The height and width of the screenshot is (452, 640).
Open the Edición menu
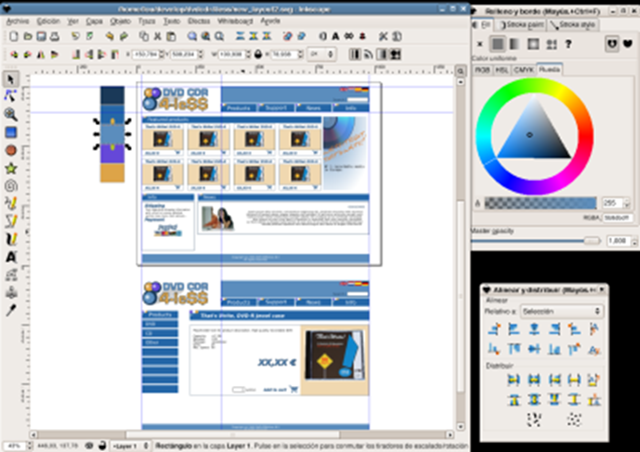coord(48,21)
